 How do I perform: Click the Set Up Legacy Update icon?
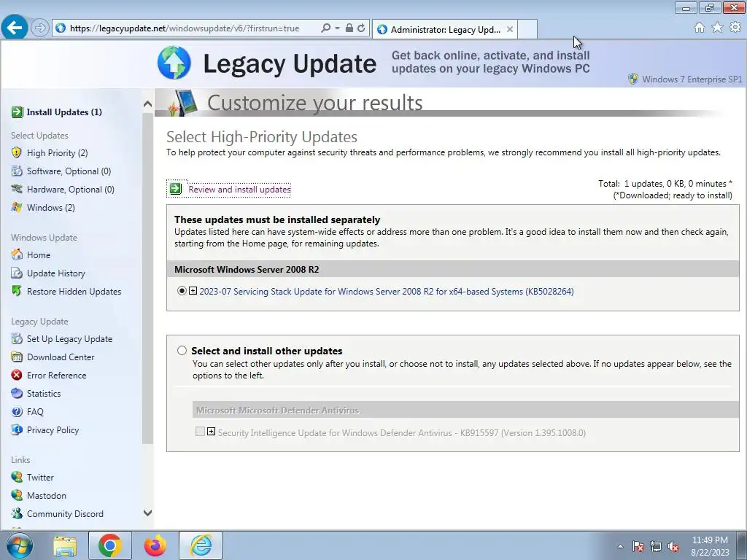click(x=17, y=338)
